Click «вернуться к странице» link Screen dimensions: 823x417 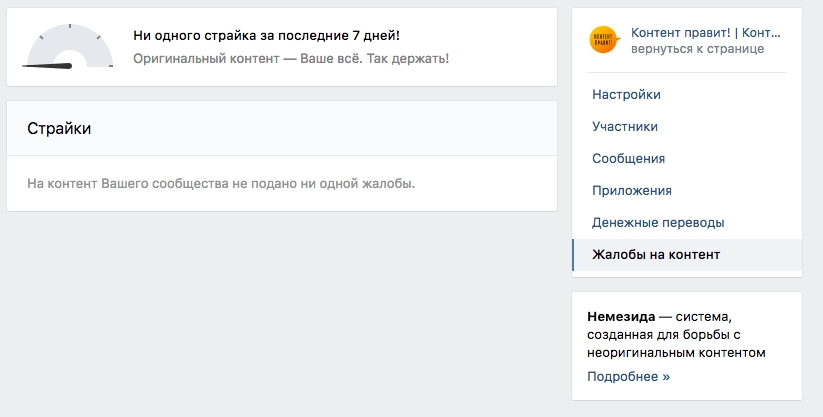point(698,48)
